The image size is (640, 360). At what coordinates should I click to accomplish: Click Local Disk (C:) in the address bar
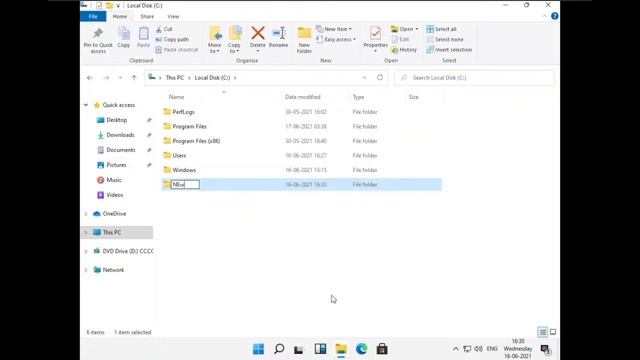pos(212,78)
